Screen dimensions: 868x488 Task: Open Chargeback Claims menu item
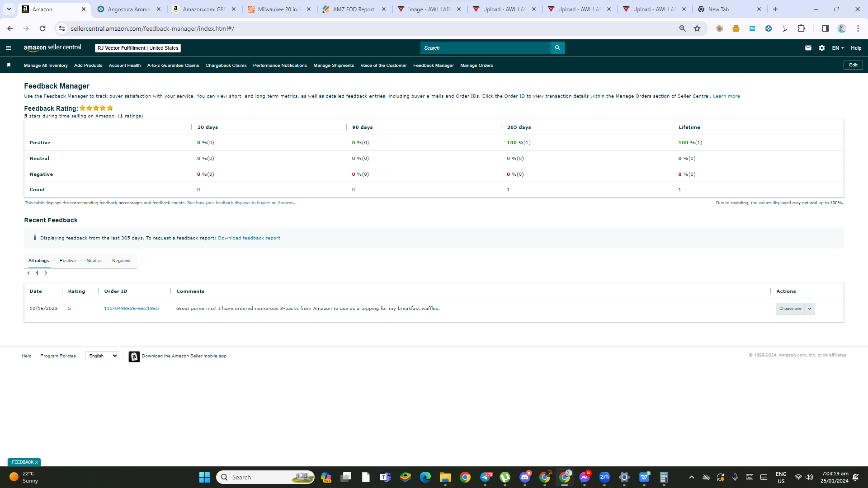226,66
